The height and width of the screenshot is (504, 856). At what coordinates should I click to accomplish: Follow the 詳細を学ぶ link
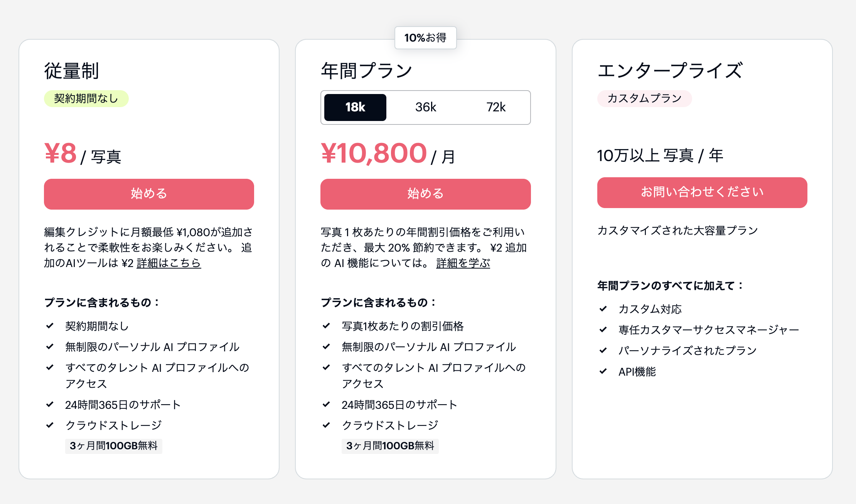click(463, 263)
